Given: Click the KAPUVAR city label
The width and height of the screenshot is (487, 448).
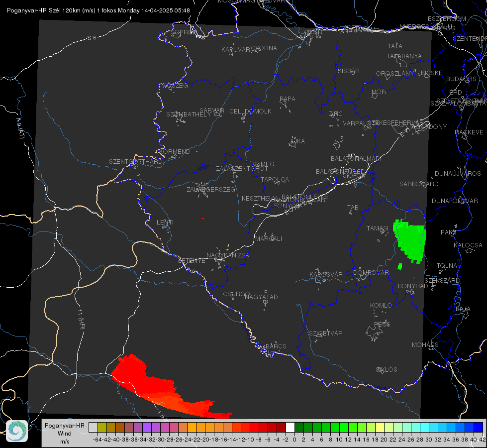Looking at the screenshot, I should [236, 50].
